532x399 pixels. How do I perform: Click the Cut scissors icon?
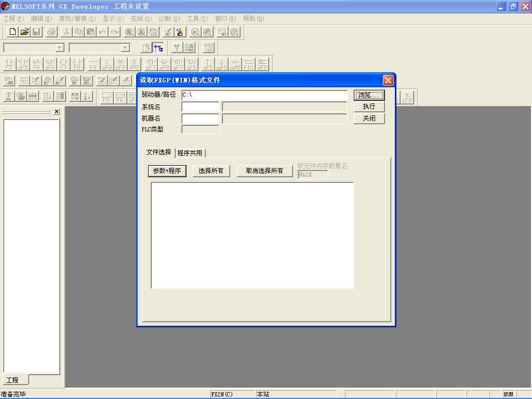66,32
